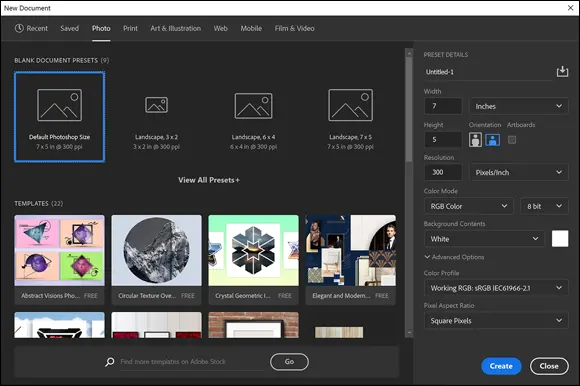This screenshot has height=386, width=580.
Task: Open the Square Pixels aspect ratio dropdown
Action: pyautogui.click(x=496, y=321)
